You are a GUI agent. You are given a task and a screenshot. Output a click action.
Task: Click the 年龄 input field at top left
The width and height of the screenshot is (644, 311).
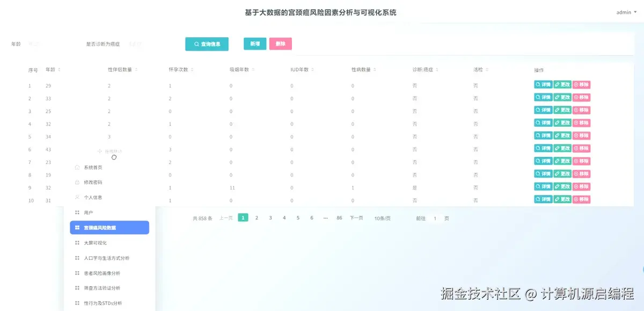(38, 44)
